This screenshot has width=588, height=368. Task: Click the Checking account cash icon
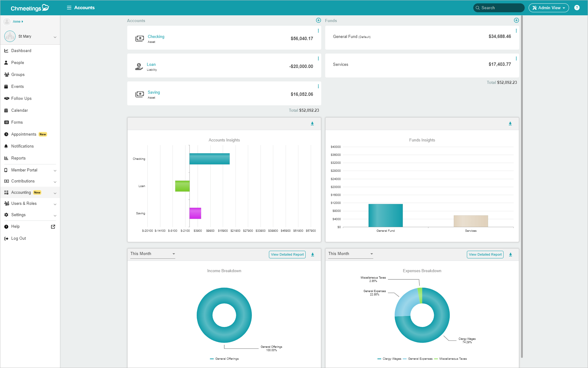pyautogui.click(x=140, y=38)
